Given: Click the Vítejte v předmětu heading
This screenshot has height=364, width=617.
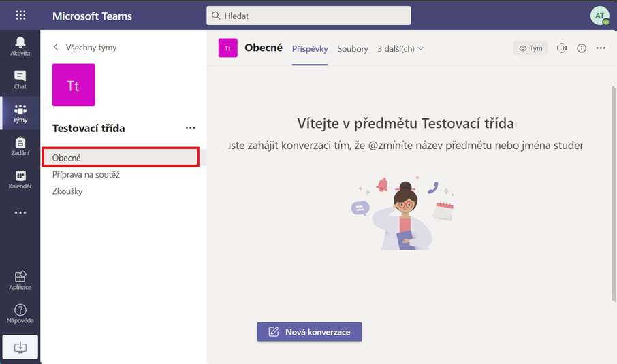Looking at the screenshot, I should tap(405, 124).
